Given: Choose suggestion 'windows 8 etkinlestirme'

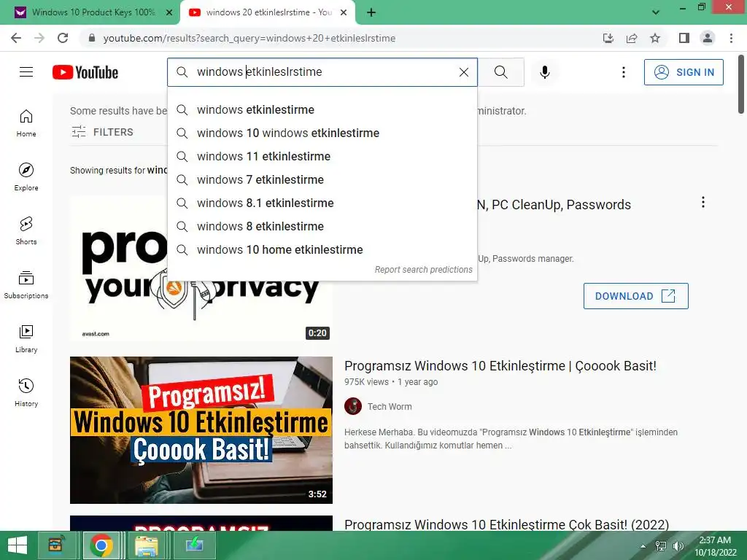Looking at the screenshot, I should coord(322,227).
